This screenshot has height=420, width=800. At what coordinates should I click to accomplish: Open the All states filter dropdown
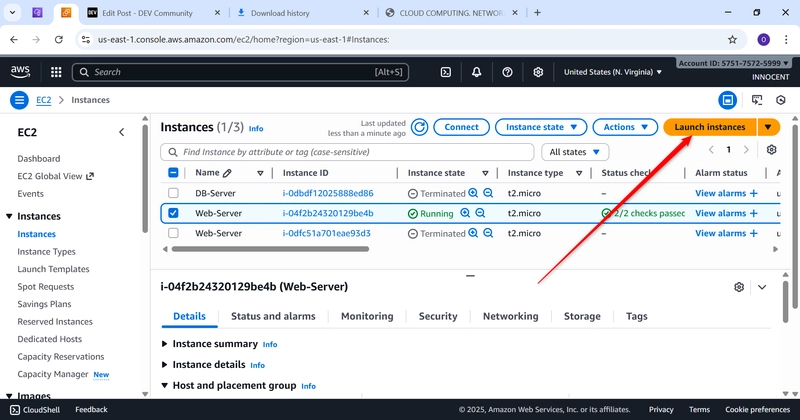[574, 152]
